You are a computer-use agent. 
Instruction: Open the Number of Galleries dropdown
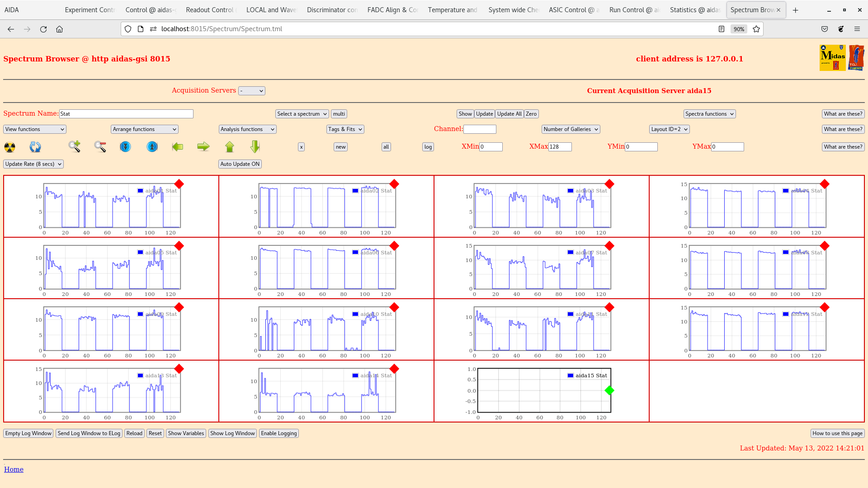click(x=571, y=129)
